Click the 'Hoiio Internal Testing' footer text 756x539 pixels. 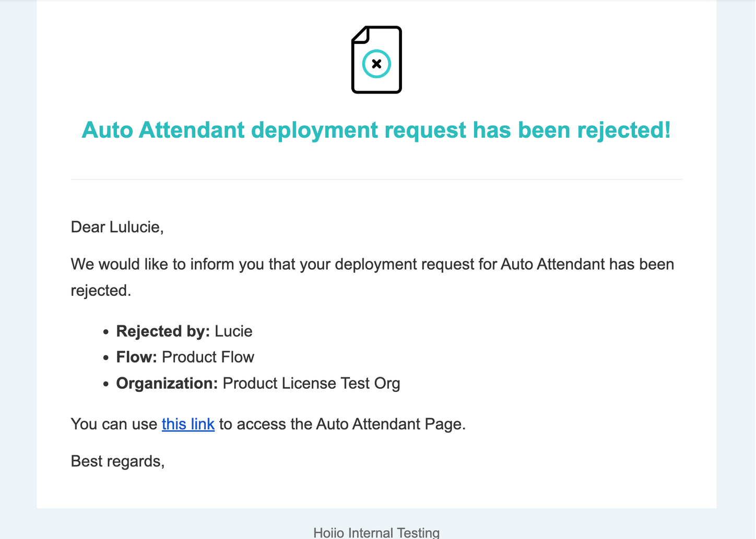click(376, 532)
